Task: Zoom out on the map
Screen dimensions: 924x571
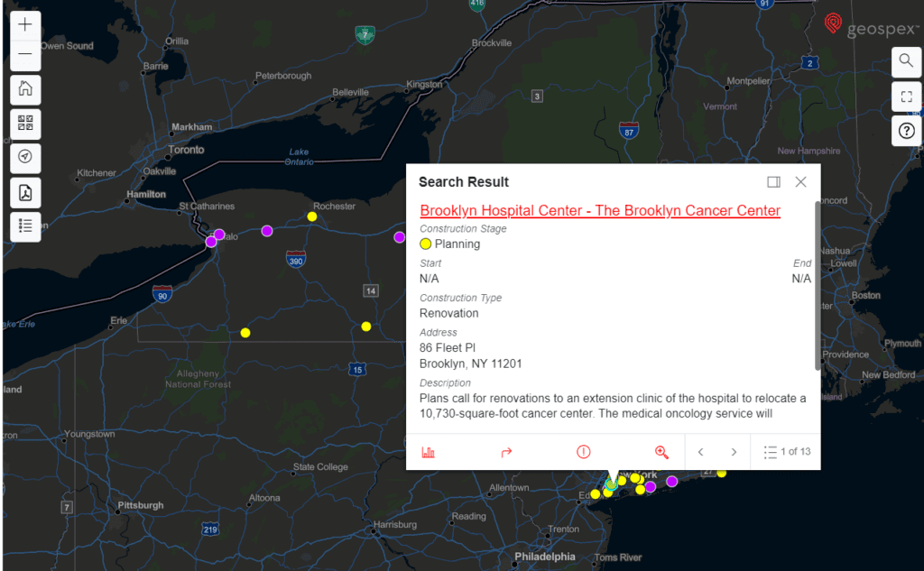Action: [25, 54]
